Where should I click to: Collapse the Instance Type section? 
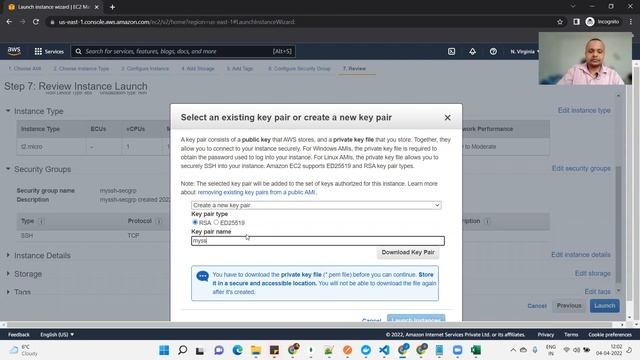8,111
